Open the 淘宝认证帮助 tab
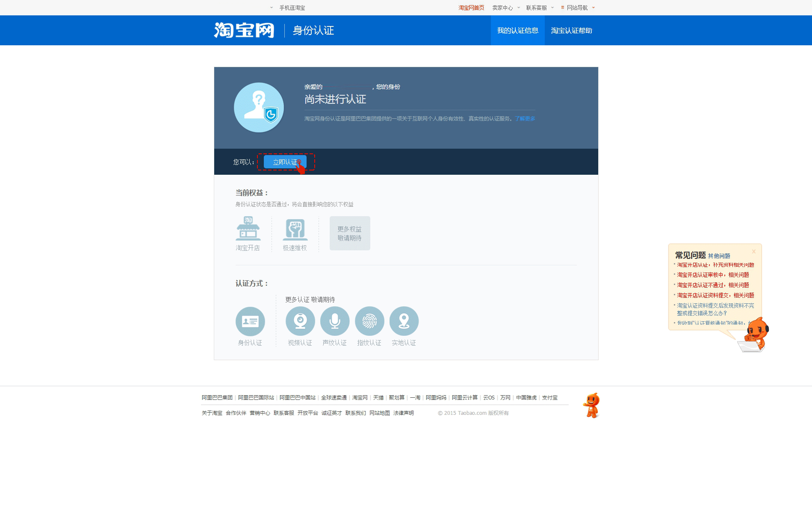This screenshot has height=505, width=812. [x=572, y=30]
